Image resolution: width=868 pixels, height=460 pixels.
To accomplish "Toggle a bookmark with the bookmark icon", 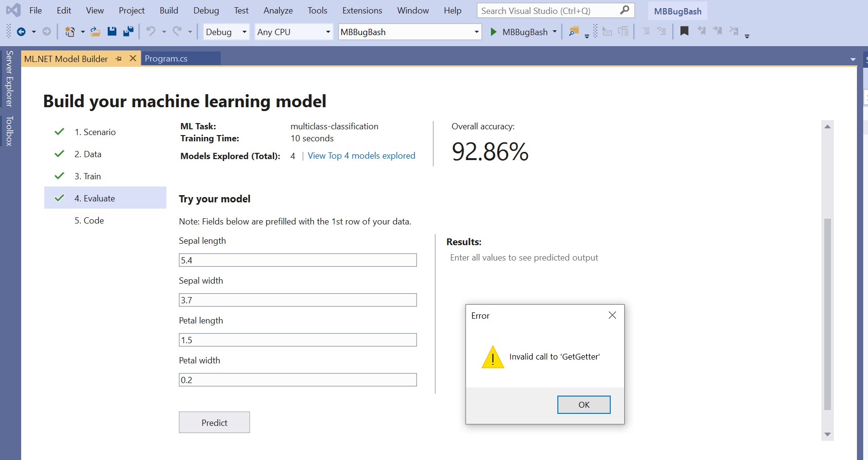I will (x=684, y=31).
